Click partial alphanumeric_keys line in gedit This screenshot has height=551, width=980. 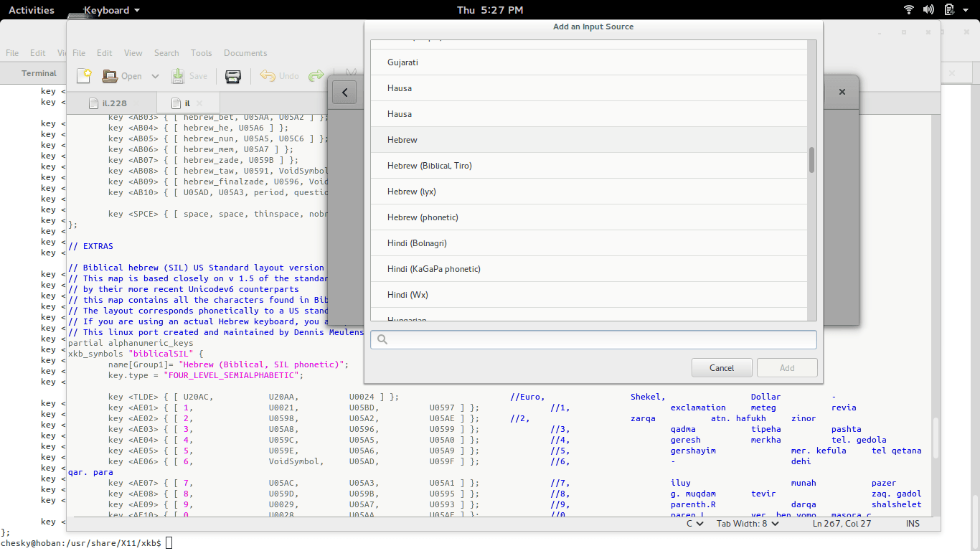(131, 343)
